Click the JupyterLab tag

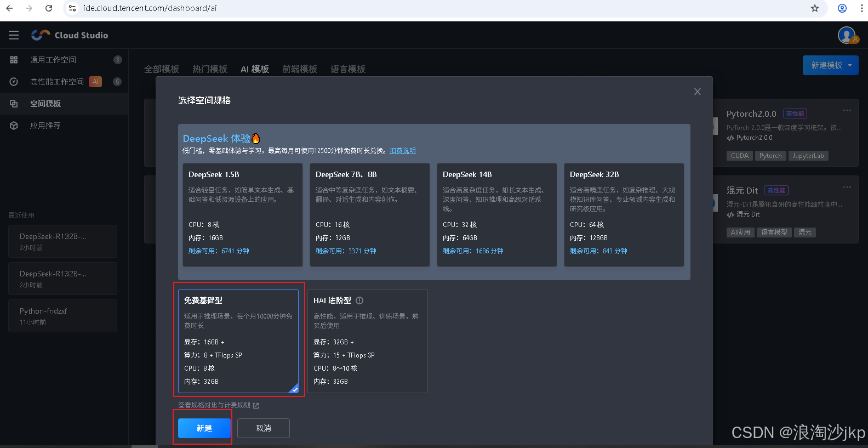click(808, 156)
